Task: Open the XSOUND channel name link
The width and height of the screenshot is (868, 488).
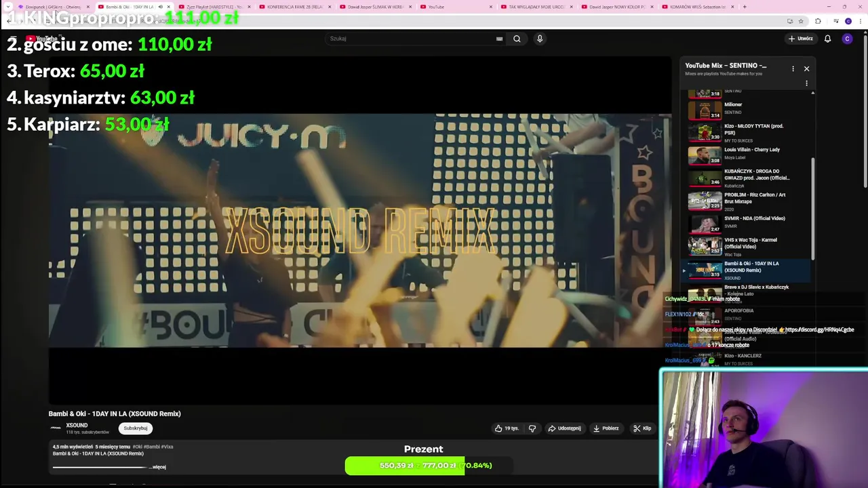Action: click(x=77, y=425)
